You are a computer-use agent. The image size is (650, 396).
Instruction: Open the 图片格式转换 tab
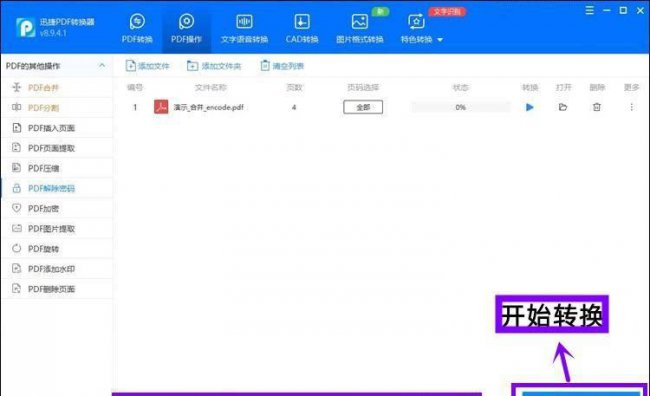[x=359, y=29]
